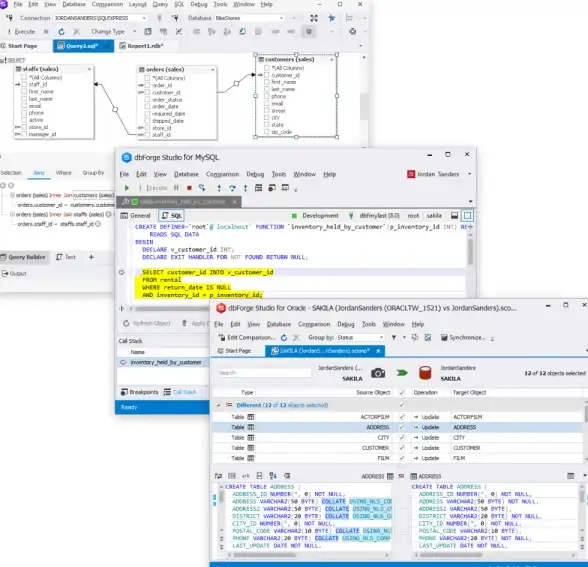Click MySQL code editor vertical scrollbar
The width and height of the screenshot is (588, 567).
pyautogui.click(x=470, y=253)
